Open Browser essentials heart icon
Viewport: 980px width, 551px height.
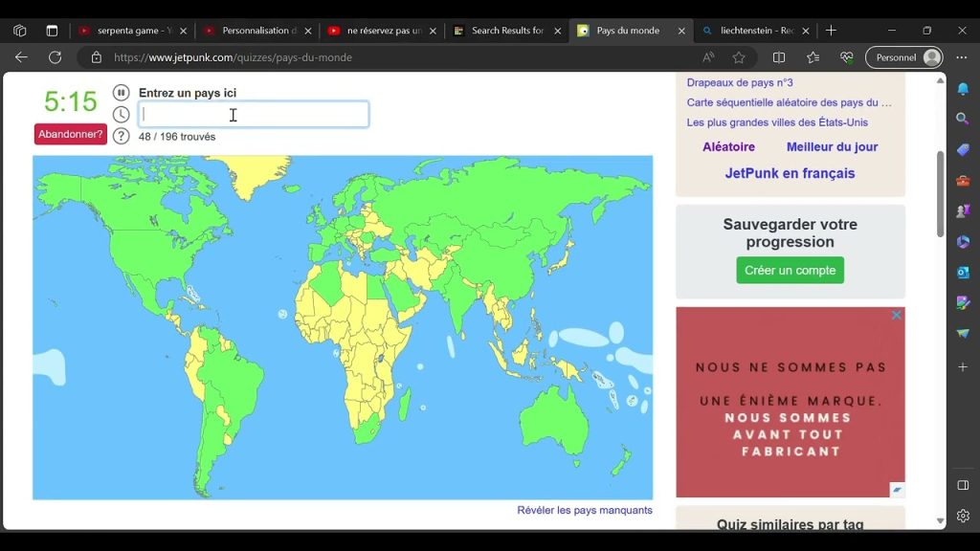click(x=847, y=57)
